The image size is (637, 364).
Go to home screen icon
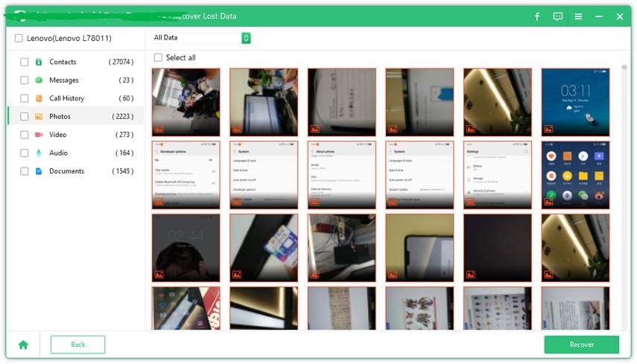(23, 345)
